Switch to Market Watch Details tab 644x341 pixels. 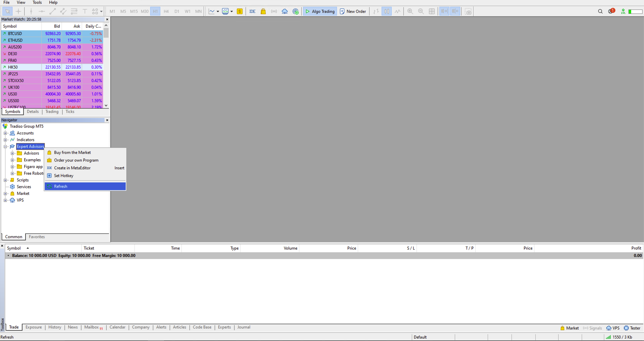[x=33, y=112]
